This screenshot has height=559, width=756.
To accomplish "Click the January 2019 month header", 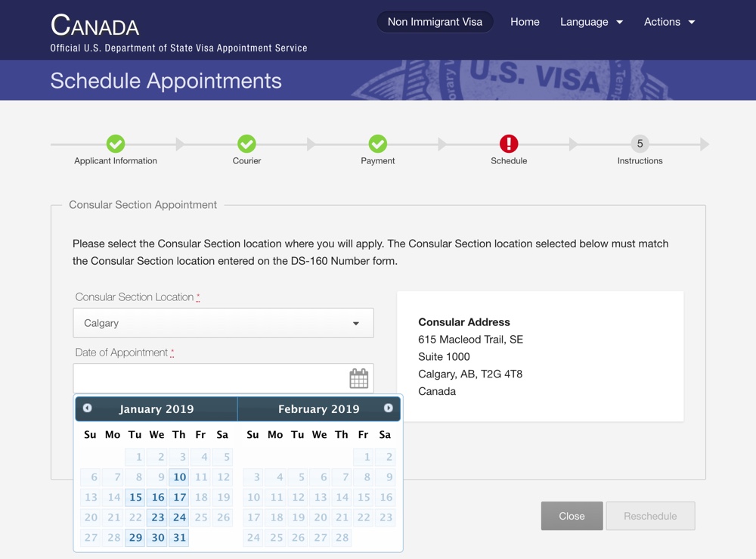I will [156, 409].
